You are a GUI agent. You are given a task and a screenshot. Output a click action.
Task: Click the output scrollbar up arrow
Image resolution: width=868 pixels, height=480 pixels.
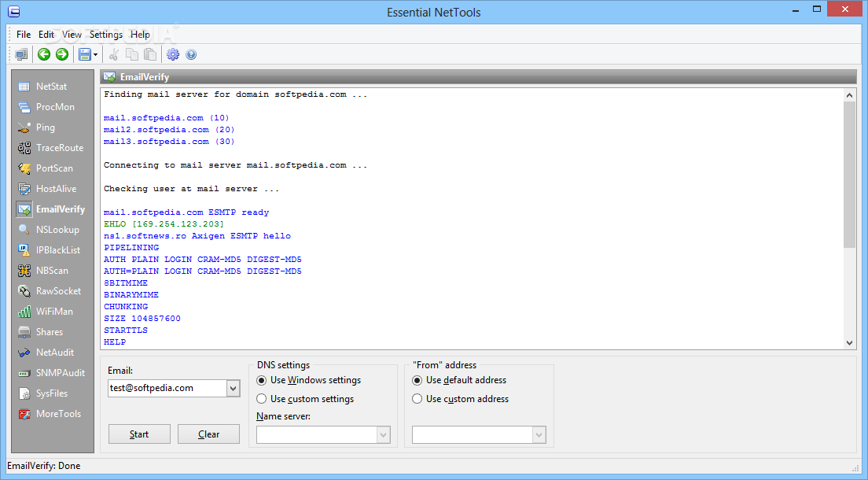[x=849, y=95]
